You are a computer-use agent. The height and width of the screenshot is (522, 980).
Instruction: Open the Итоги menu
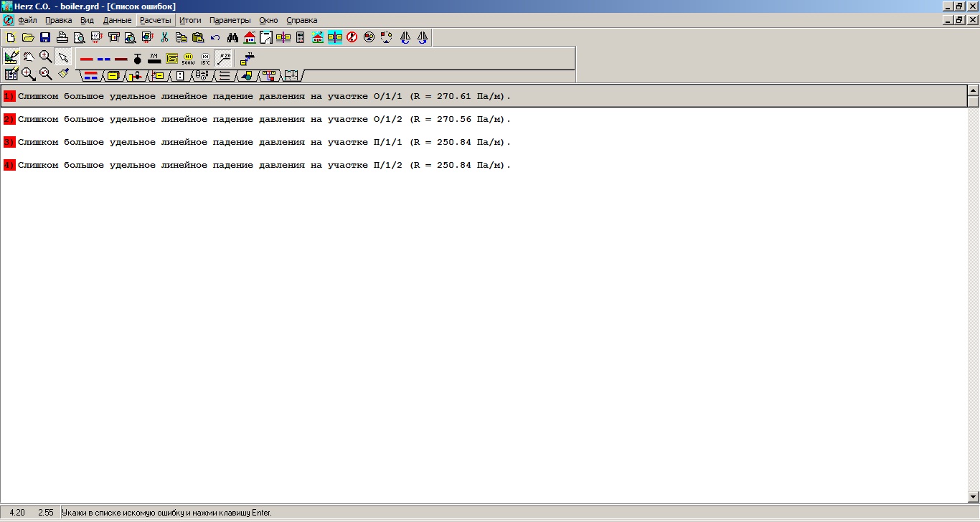190,20
